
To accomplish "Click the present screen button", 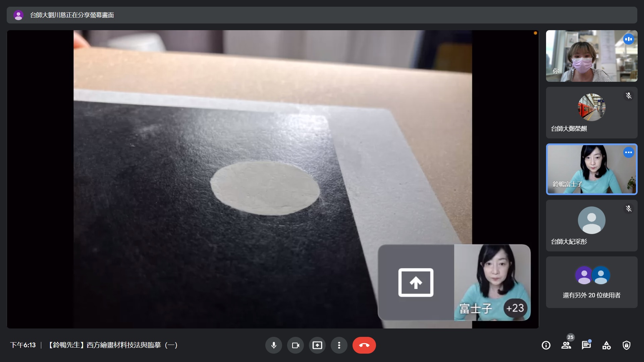I will tap(317, 345).
